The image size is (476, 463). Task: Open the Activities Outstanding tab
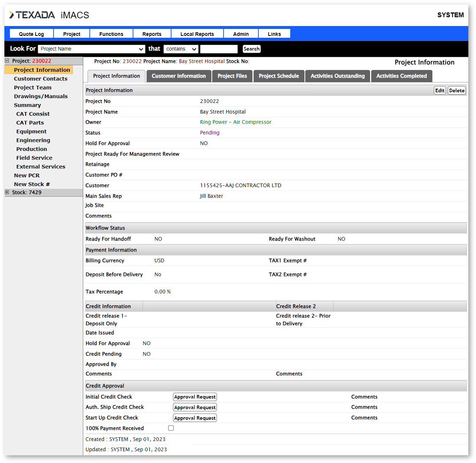point(337,76)
